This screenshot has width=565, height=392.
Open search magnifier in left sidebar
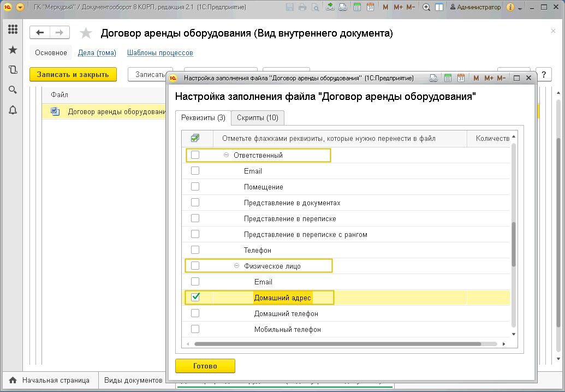[x=13, y=90]
